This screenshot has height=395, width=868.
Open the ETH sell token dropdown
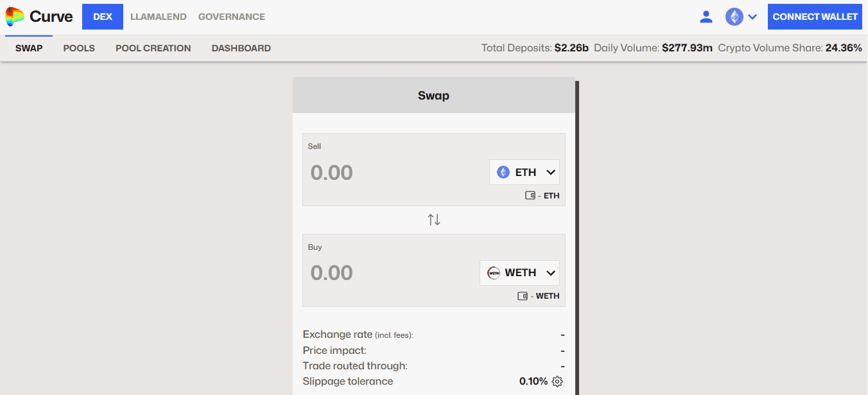[525, 172]
